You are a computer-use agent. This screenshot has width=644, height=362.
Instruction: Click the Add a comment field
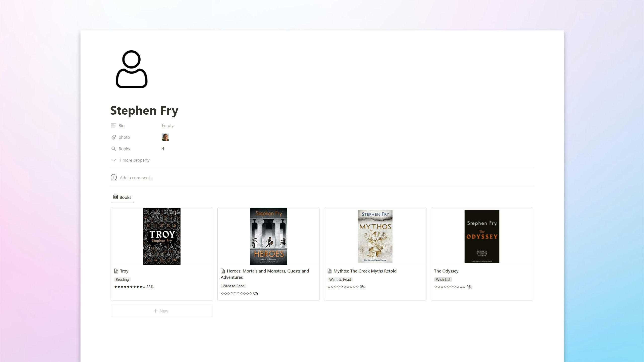(136, 178)
